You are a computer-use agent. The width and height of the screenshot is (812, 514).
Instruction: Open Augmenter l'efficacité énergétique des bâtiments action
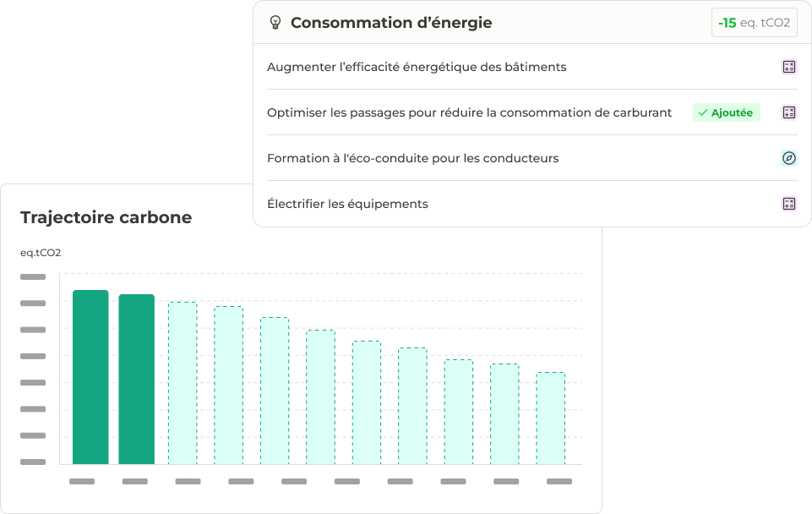point(417,67)
